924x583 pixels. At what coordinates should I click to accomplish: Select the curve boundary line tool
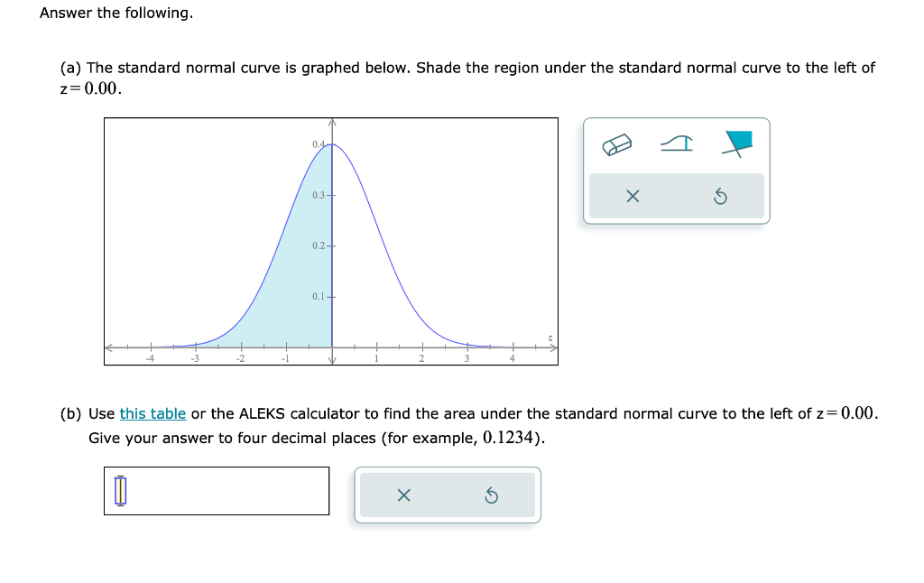click(677, 143)
